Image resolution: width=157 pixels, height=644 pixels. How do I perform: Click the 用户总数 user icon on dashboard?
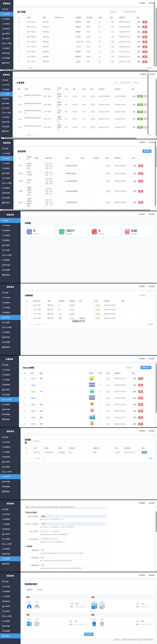coord(29,232)
